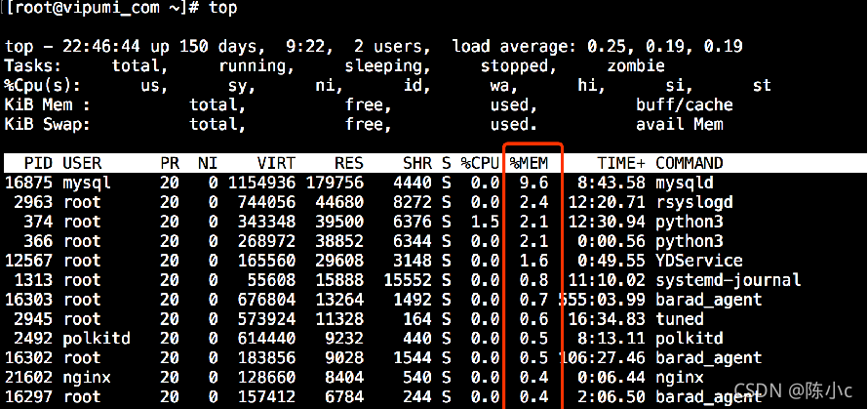
Task: Click PID 366
Action: coord(39,241)
